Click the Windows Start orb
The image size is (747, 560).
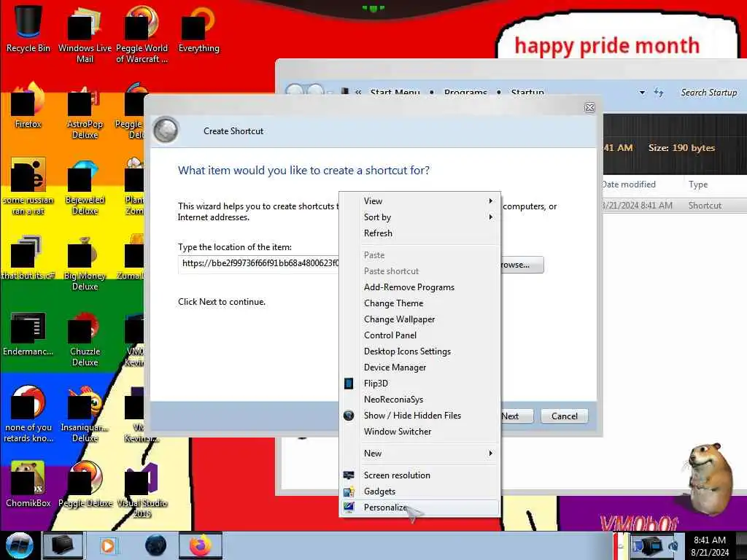click(19, 545)
